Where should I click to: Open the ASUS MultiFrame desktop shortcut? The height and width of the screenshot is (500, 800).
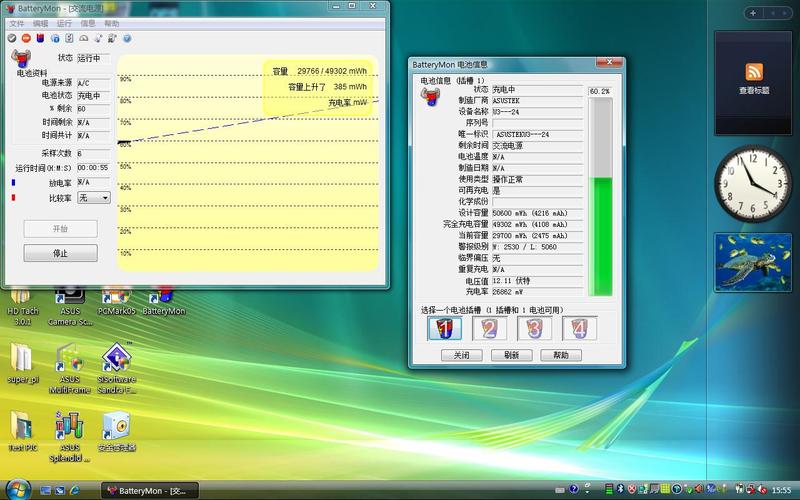point(70,368)
